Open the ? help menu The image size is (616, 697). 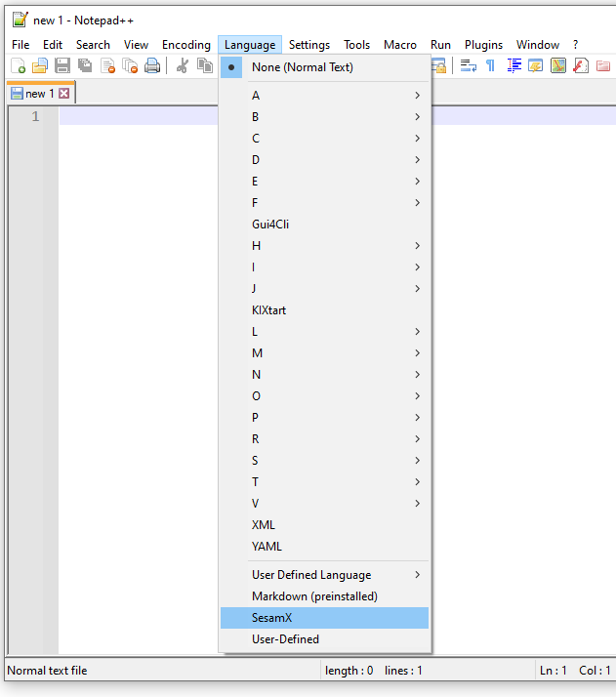576,45
